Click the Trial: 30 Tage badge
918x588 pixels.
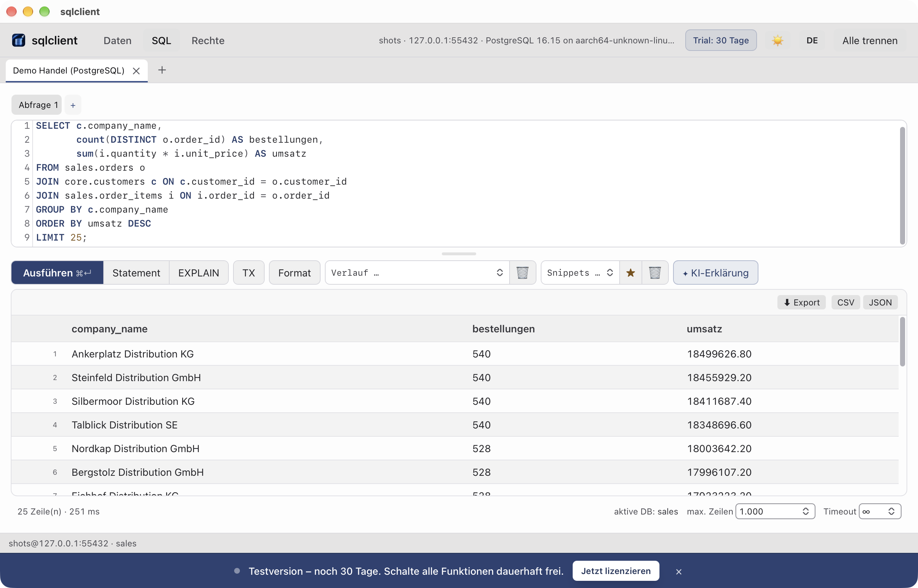(x=720, y=41)
